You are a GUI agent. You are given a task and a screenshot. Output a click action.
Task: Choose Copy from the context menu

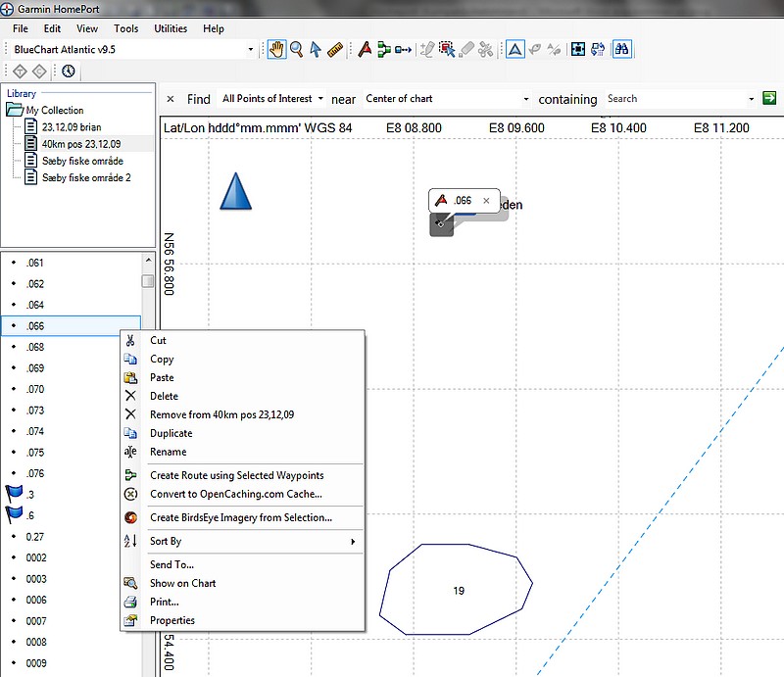(242, 359)
